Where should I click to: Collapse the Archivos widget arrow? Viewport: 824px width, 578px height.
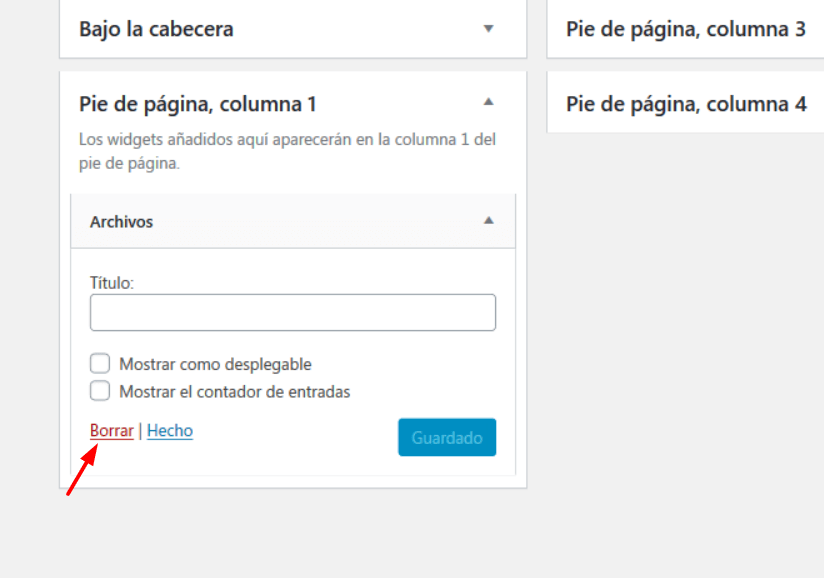(x=488, y=220)
